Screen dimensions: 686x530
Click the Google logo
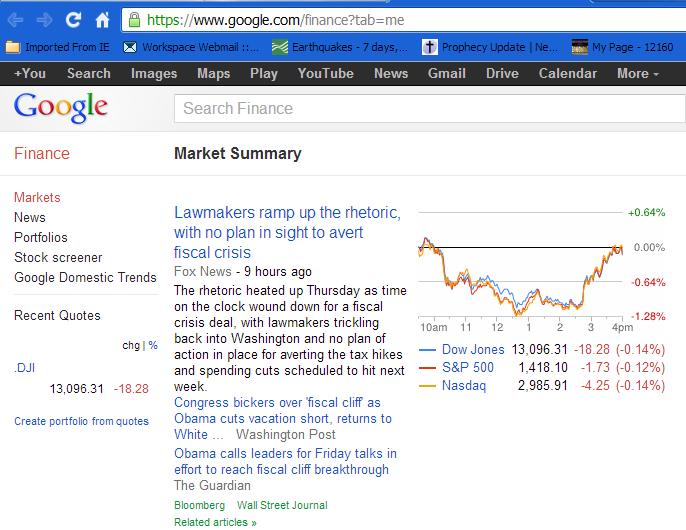[60, 108]
